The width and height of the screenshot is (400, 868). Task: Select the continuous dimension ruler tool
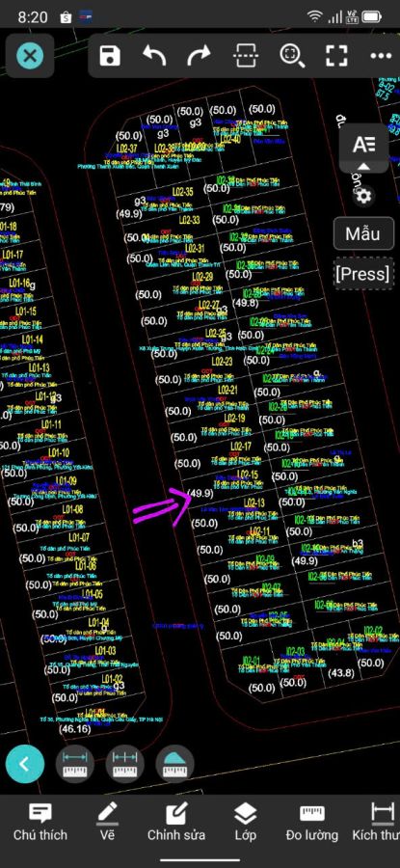point(125,764)
